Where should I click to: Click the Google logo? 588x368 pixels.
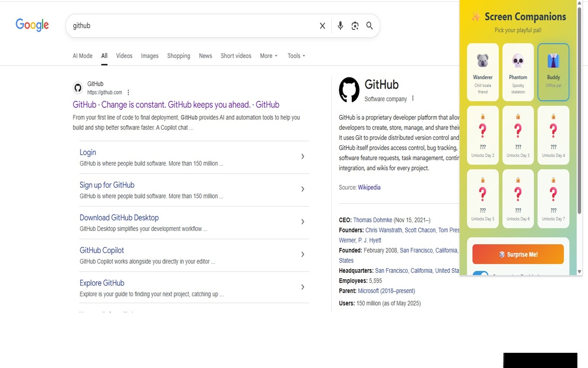click(x=32, y=25)
